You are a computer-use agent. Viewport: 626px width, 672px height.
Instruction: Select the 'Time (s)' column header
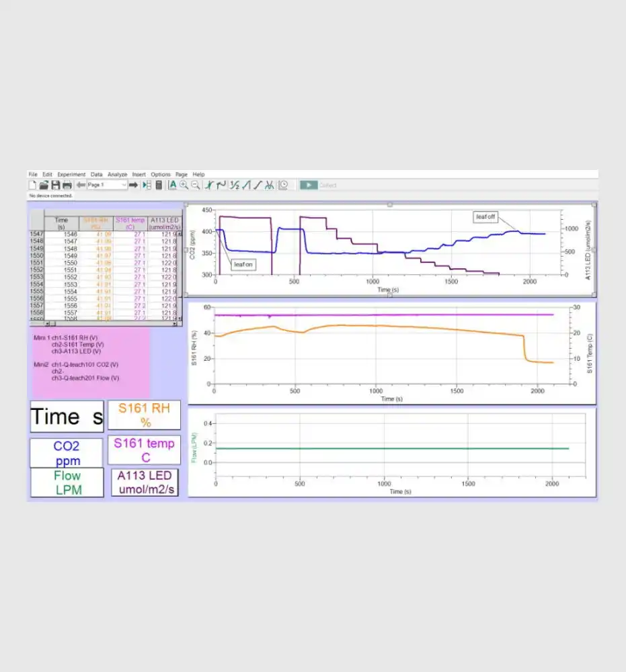coord(61,222)
